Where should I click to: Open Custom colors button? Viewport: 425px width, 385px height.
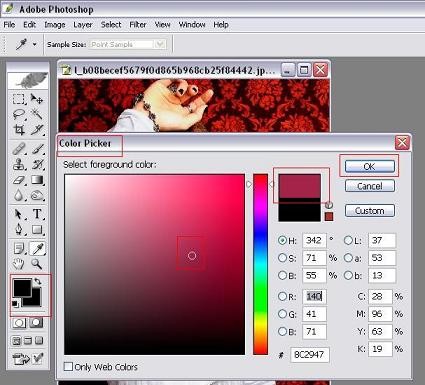pos(370,211)
